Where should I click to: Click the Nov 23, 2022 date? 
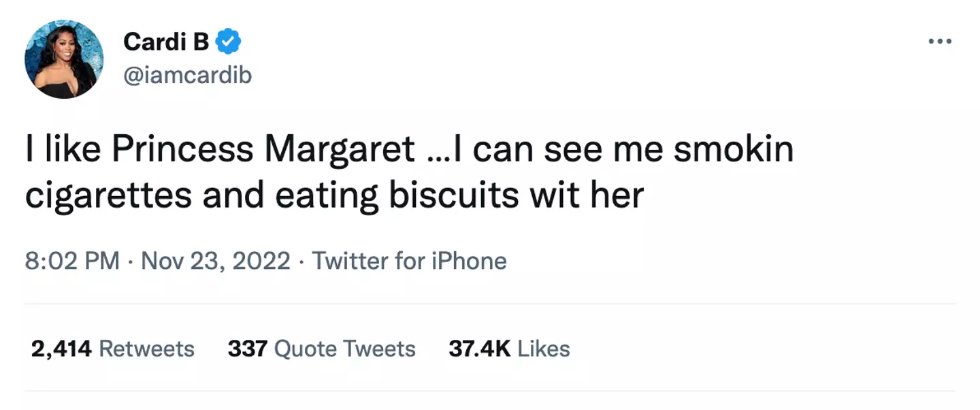216,261
